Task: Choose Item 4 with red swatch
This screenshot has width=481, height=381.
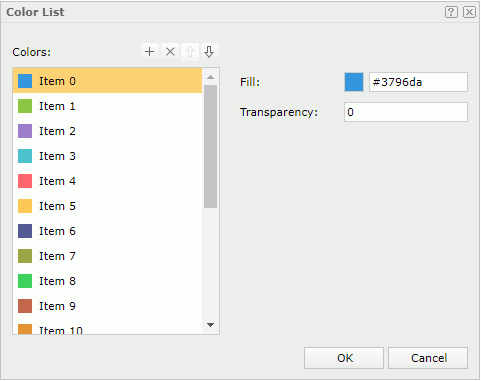Action: (x=107, y=181)
